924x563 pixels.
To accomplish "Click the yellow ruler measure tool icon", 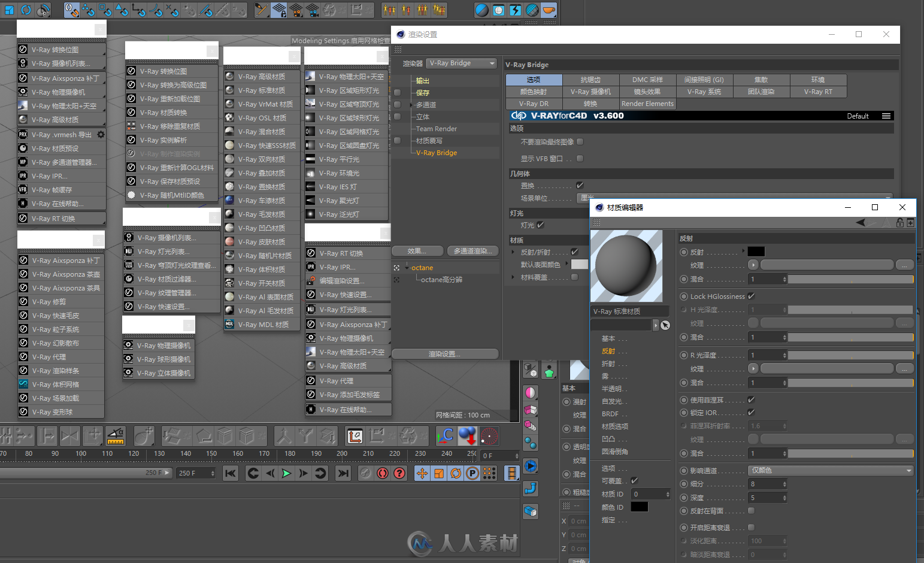I will (x=116, y=436).
